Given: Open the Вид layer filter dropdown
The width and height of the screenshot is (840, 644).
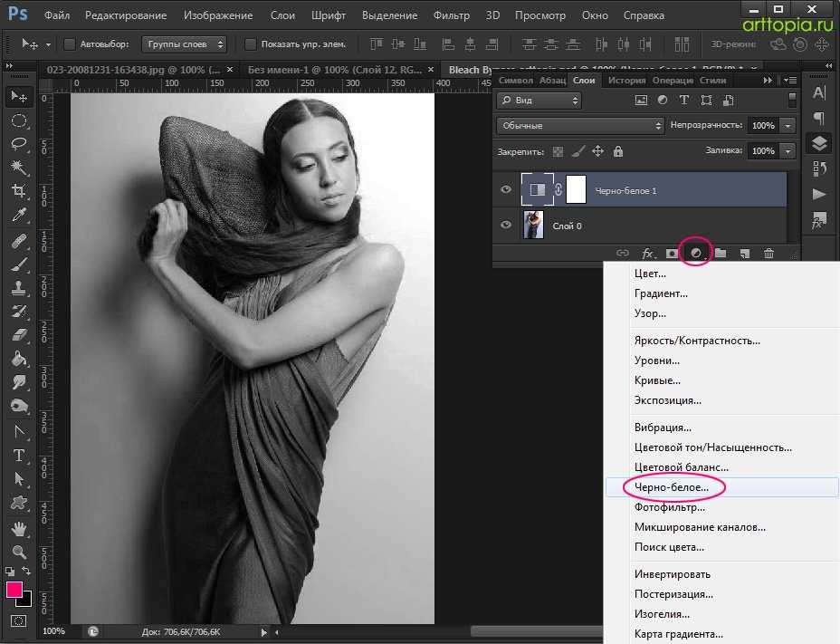Looking at the screenshot, I should 539,101.
